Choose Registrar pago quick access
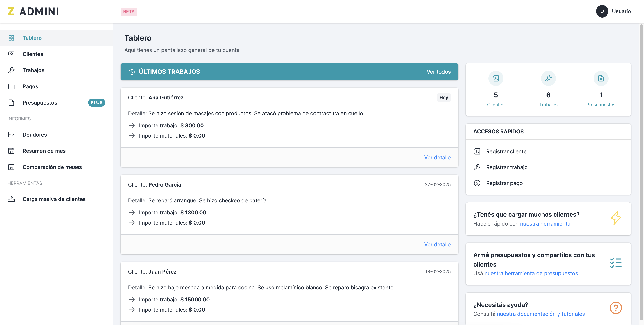 [x=504, y=183]
